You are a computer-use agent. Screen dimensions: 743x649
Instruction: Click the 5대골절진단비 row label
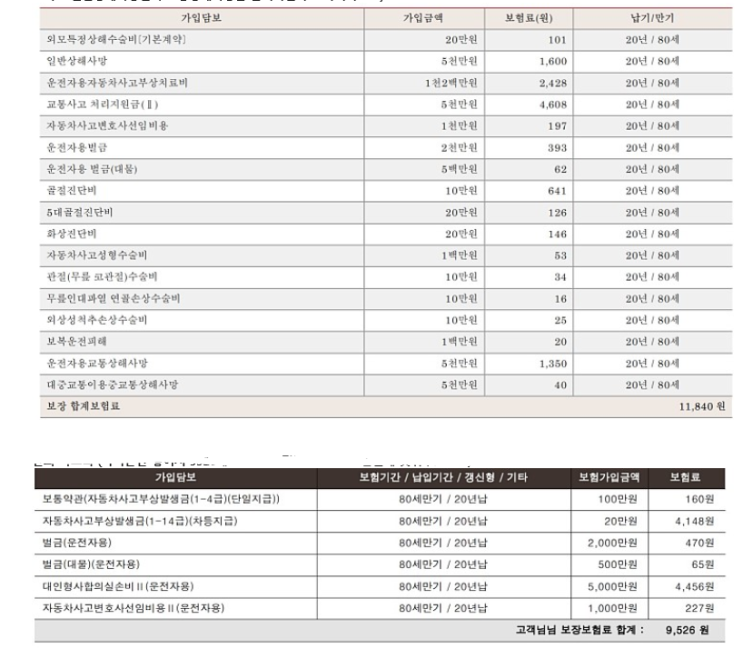click(80, 212)
